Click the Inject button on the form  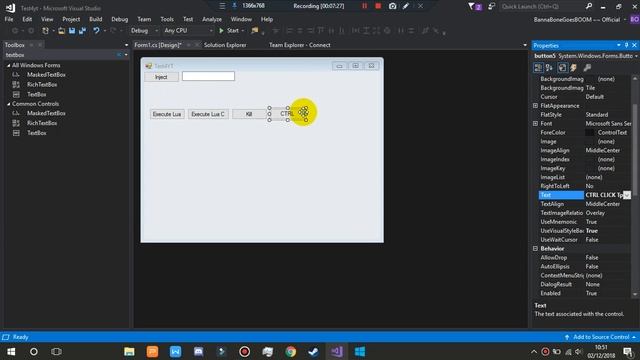click(161, 77)
